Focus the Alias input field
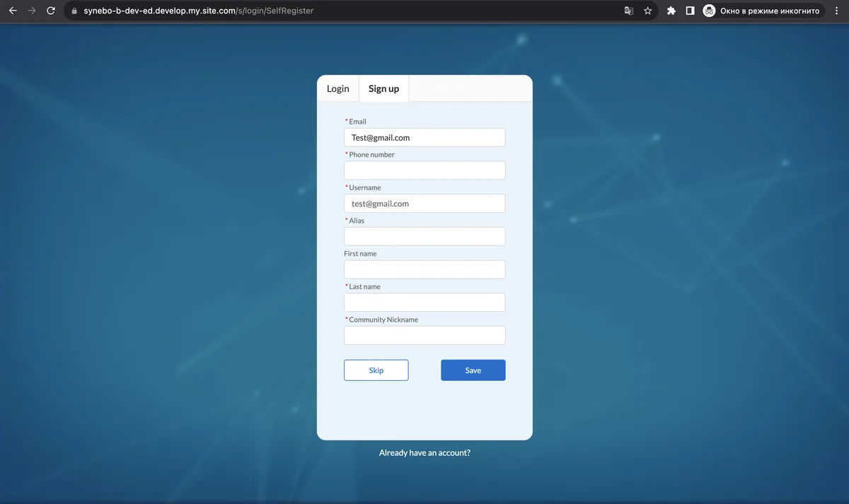This screenshot has height=504, width=849. (424, 236)
